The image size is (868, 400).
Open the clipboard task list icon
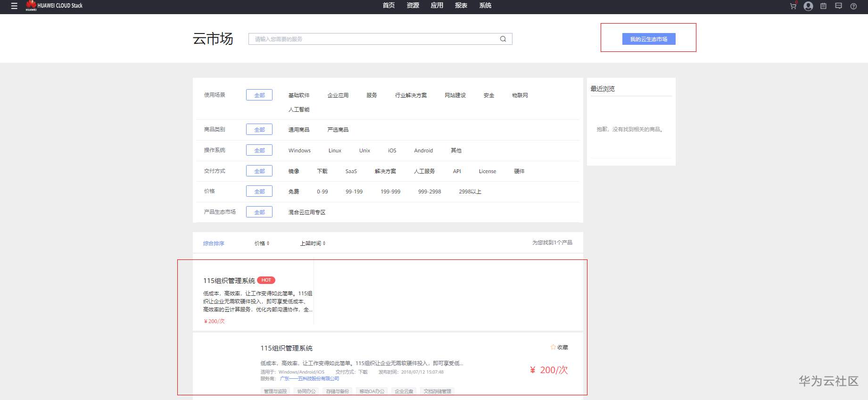823,6
